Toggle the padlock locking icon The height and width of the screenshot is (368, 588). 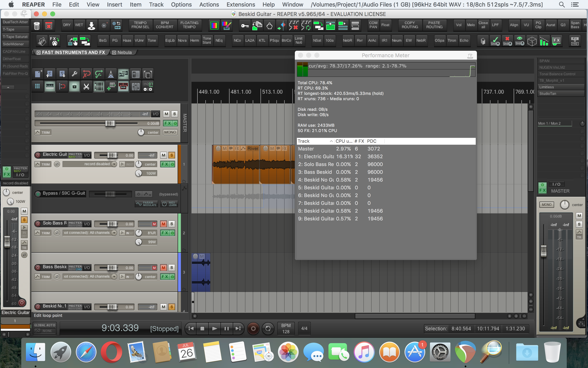74,86
